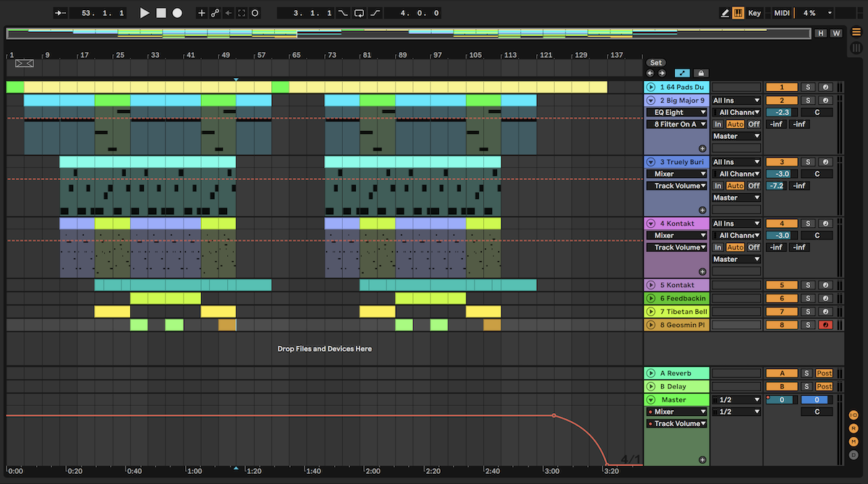868x484 pixels.
Task: Open the Mixer chooser on 4 Kontakt track
Action: (676, 235)
